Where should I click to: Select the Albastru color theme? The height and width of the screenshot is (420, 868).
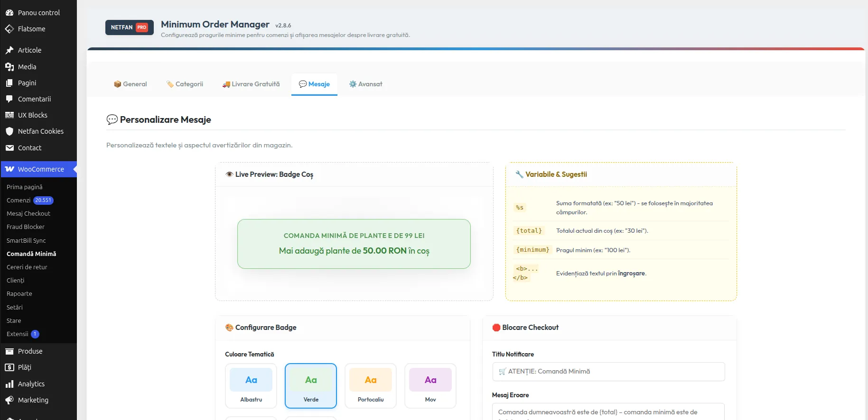pyautogui.click(x=251, y=386)
